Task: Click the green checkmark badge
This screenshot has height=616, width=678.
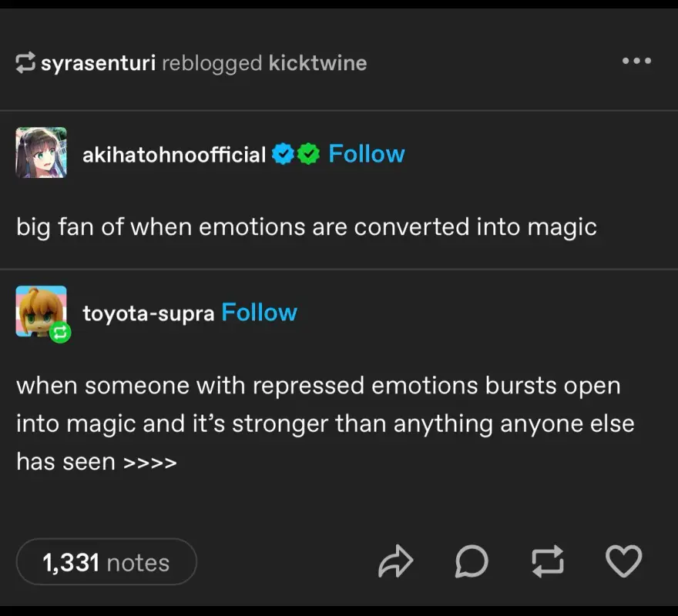Action: pos(309,155)
